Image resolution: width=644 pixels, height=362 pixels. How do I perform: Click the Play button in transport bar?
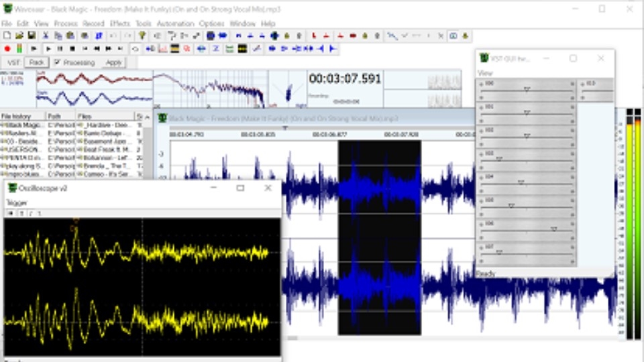[48, 49]
